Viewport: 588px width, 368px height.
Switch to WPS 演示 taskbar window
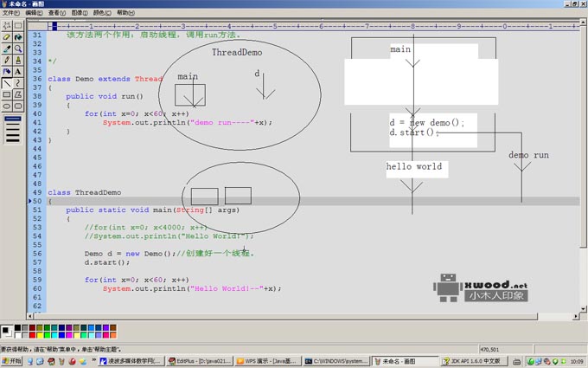(x=268, y=361)
